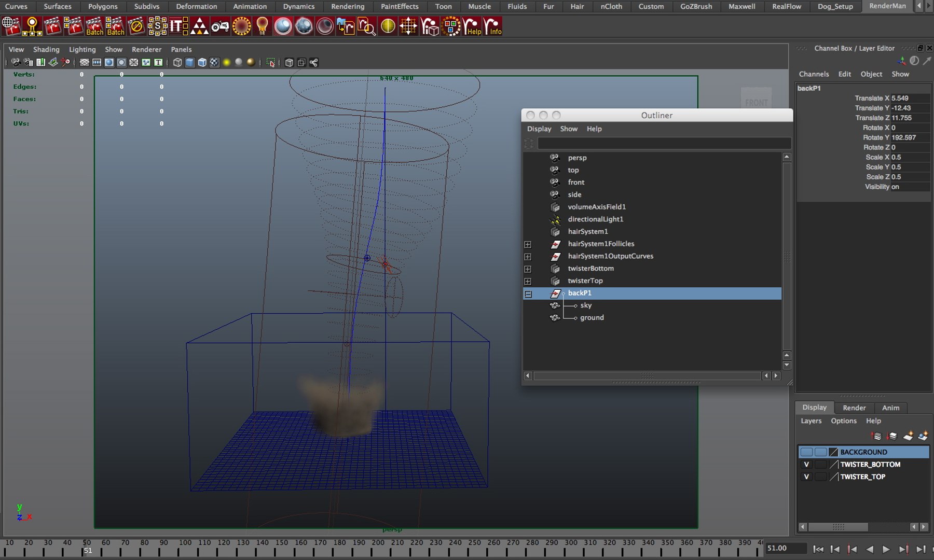Toggle visibility box of BACKGROUND layer
Screen dimensions: 934x560
(806, 452)
